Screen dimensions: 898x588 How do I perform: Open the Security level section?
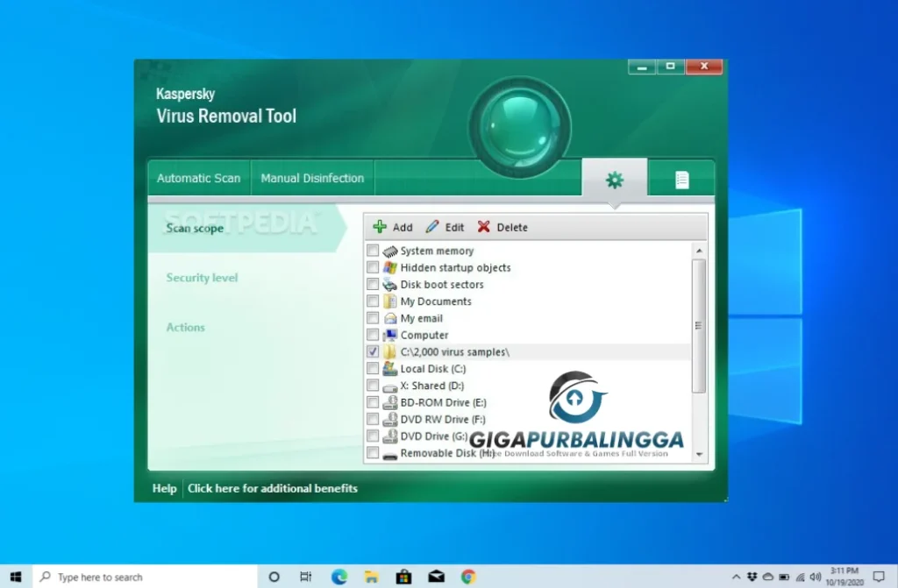coord(202,278)
